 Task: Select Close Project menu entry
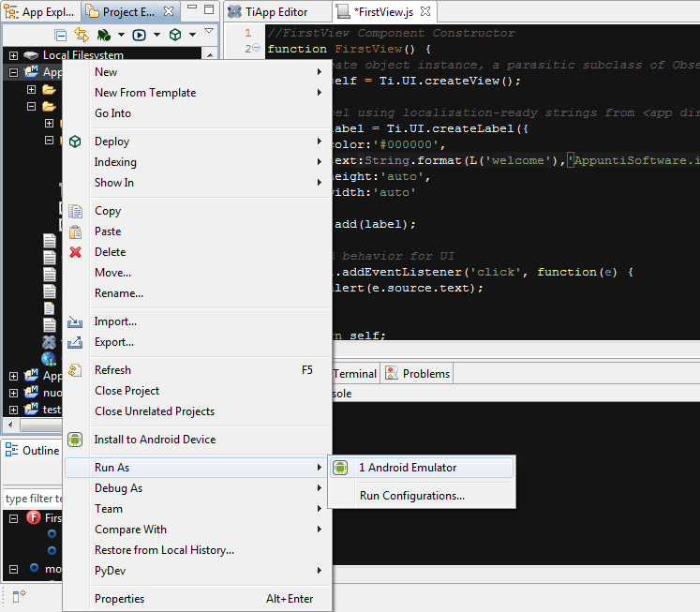pos(198,390)
